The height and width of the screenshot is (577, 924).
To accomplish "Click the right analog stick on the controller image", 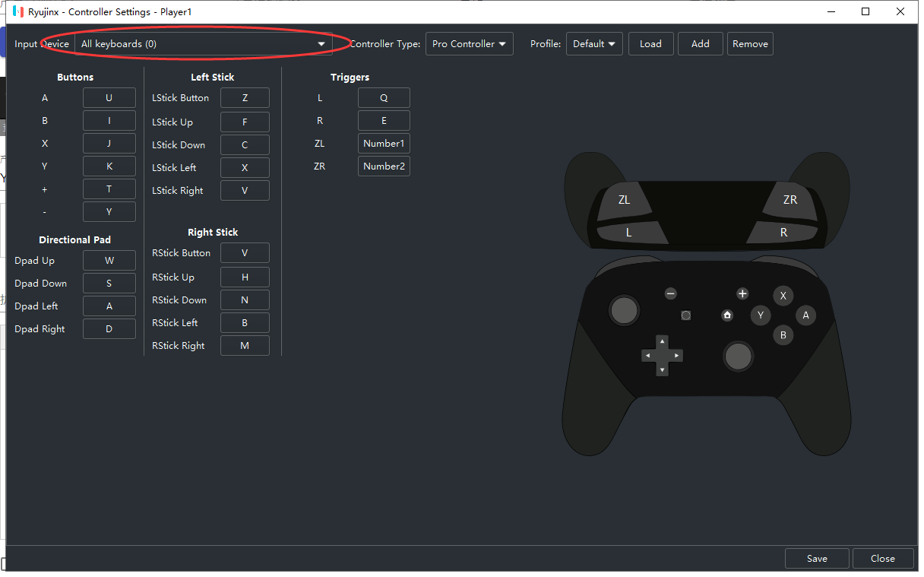I will [738, 356].
